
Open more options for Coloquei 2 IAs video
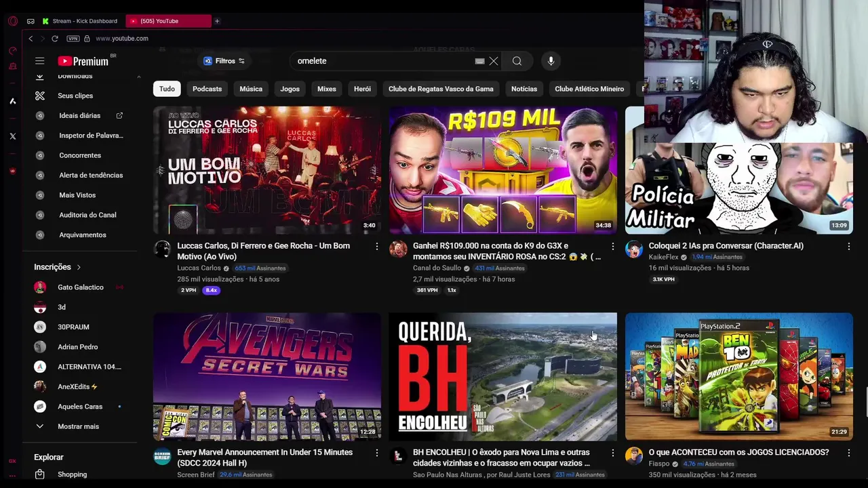[x=849, y=247]
